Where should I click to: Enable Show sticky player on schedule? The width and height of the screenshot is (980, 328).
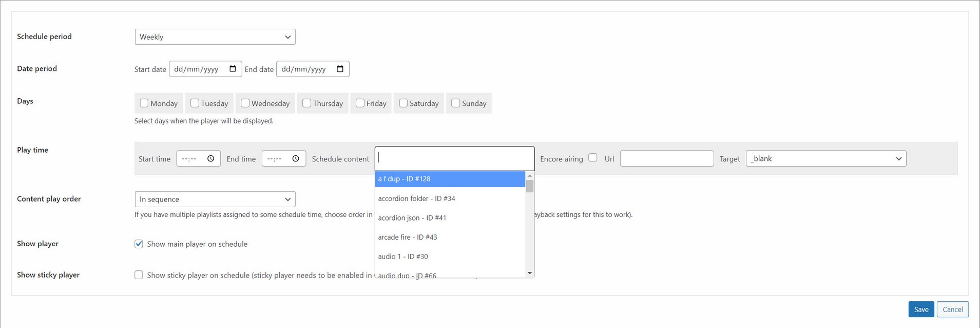point(139,275)
